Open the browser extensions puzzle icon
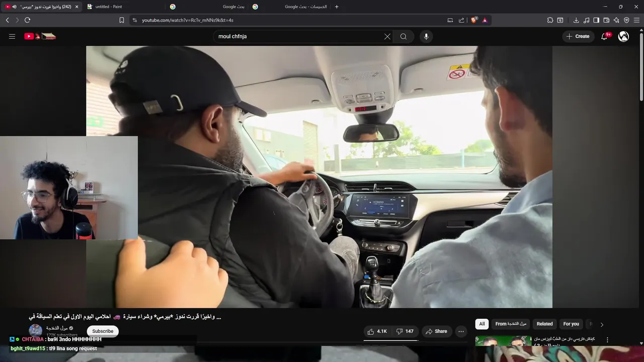Image resolution: width=644 pixels, height=362 pixels. 550,20
